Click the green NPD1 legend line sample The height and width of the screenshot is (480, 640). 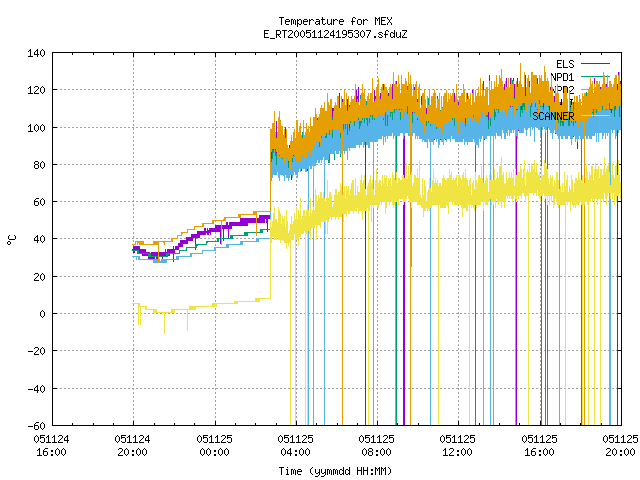(595, 77)
